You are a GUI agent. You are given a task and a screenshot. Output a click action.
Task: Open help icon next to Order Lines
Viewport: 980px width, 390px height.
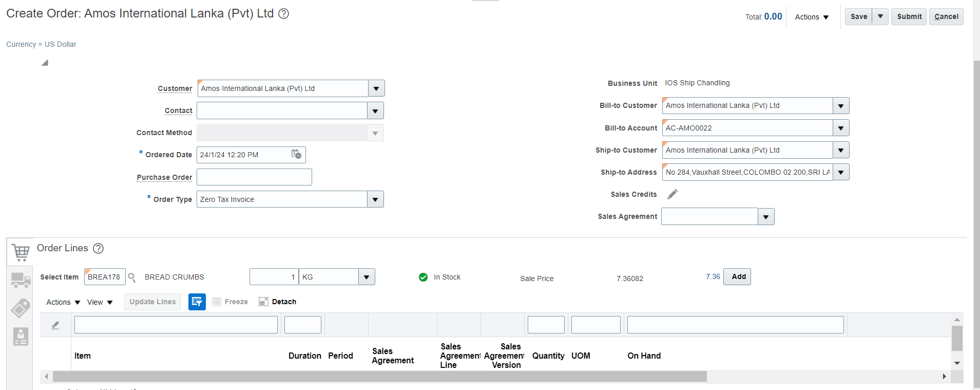pos(98,249)
